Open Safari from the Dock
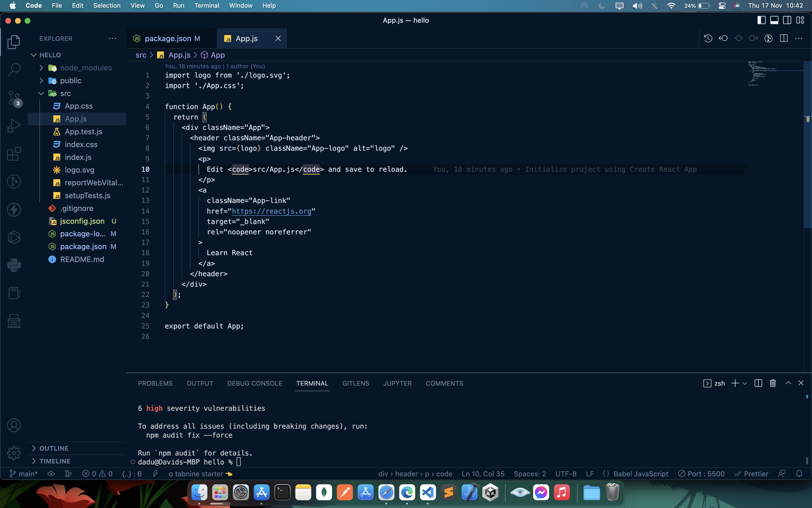This screenshot has width=812, height=508. [x=386, y=492]
